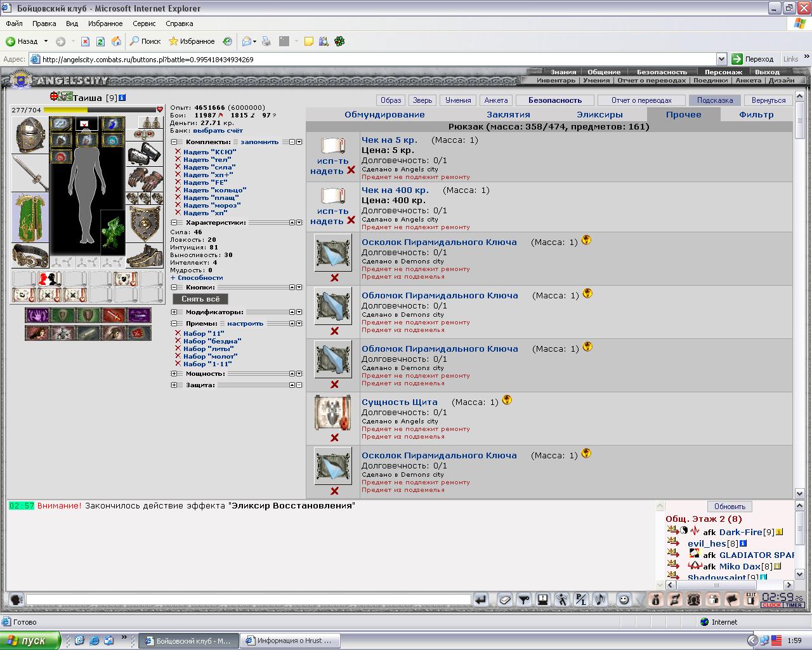812x650 pixels.
Task: Switch to the Эликсиры tab
Action: pyautogui.click(x=599, y=115)
